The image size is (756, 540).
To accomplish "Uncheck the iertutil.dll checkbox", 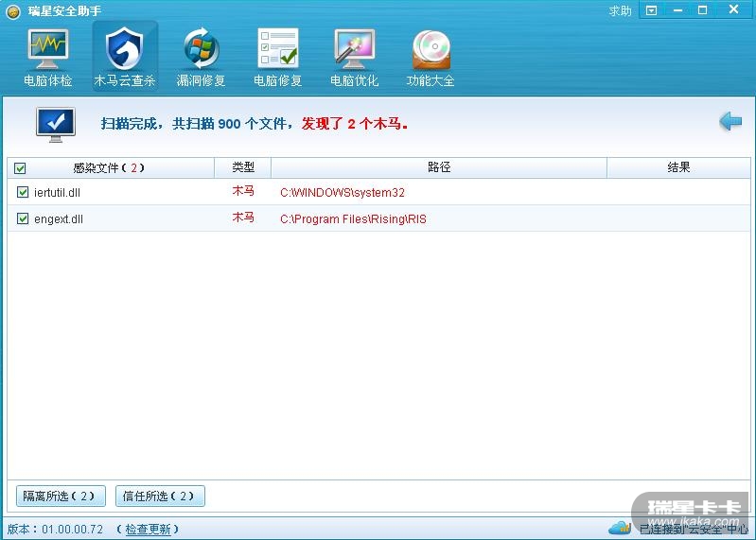I will tap(23, 192).
